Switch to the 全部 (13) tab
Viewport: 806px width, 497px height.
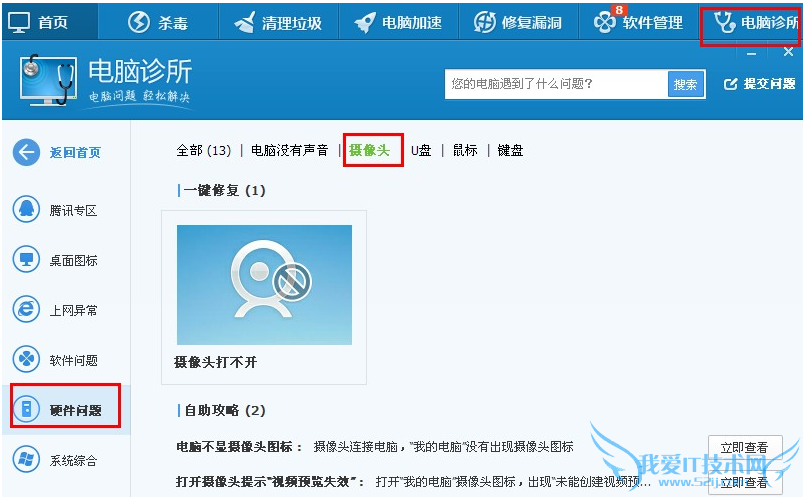[204, 151]
